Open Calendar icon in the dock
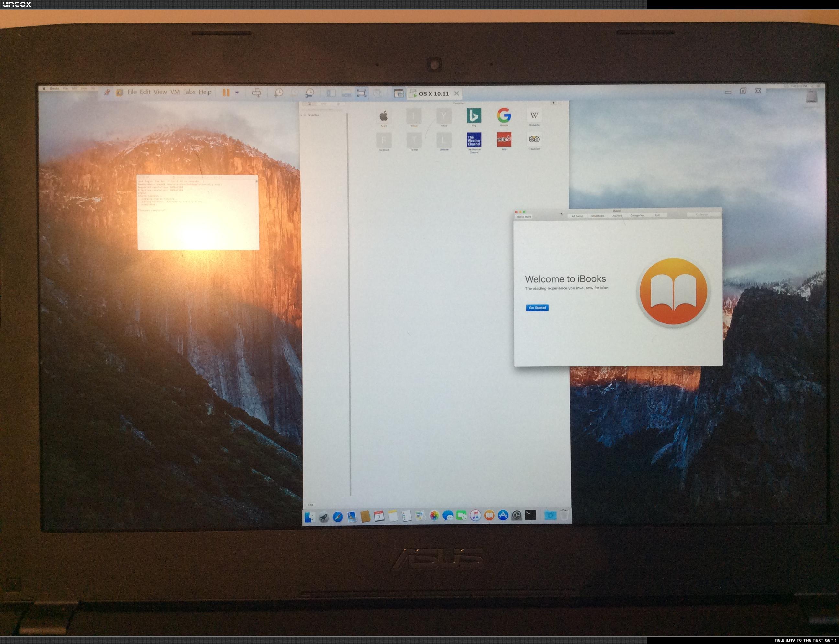Image resolution: width=839 pixels, height=644 pixels. (x=379, y=516)
